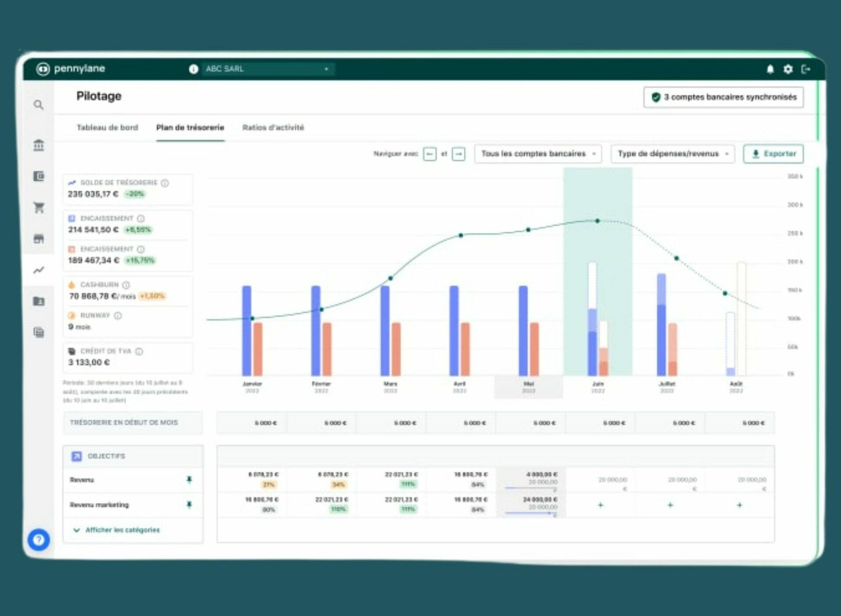841x616 pixels.
Task: Click the Exporter button
Action: pos(773,154)
